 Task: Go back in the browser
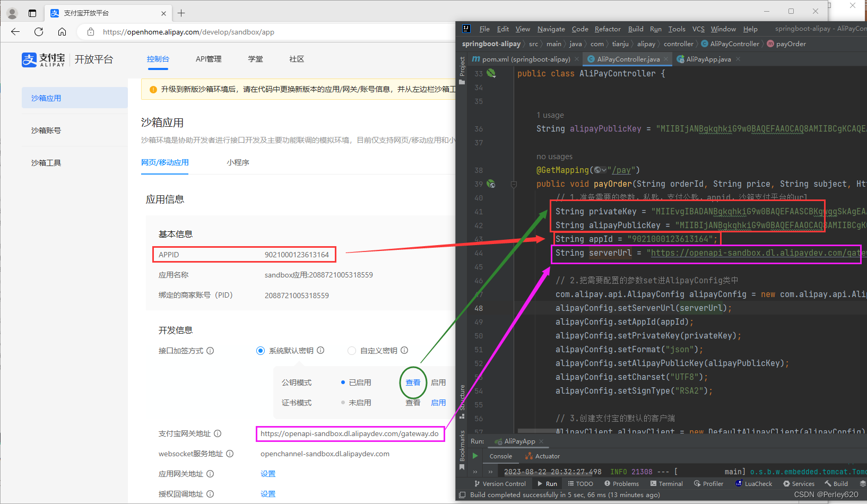[15, 32]
